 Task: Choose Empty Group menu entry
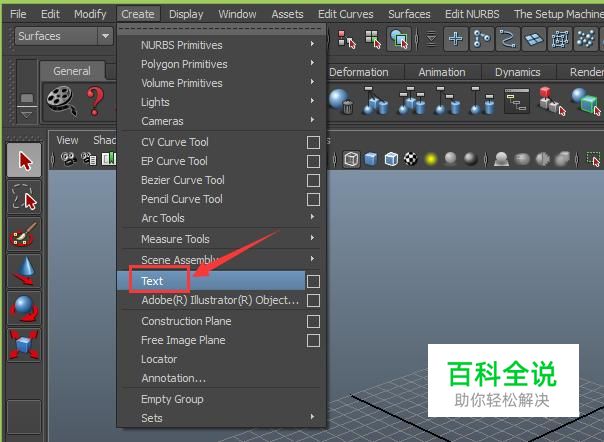[x=172, y=399]
